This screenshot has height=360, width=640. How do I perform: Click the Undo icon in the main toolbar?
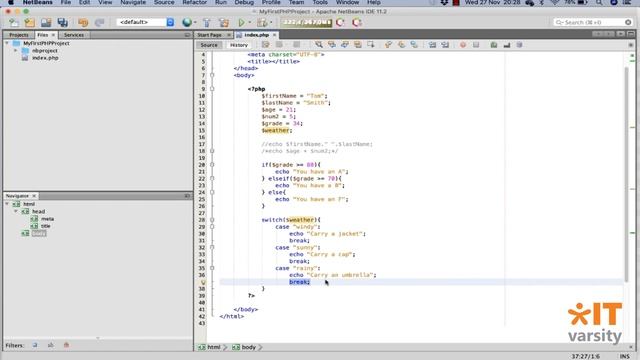coord(83,22)
